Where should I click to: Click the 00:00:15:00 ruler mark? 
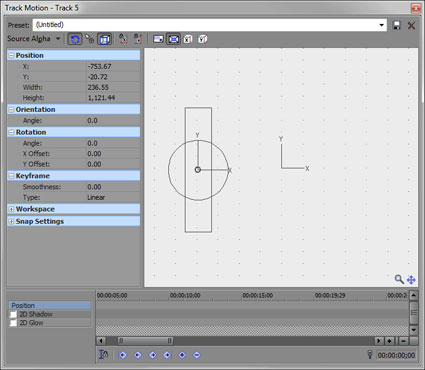pyautogui.click(x=258, y=296)
